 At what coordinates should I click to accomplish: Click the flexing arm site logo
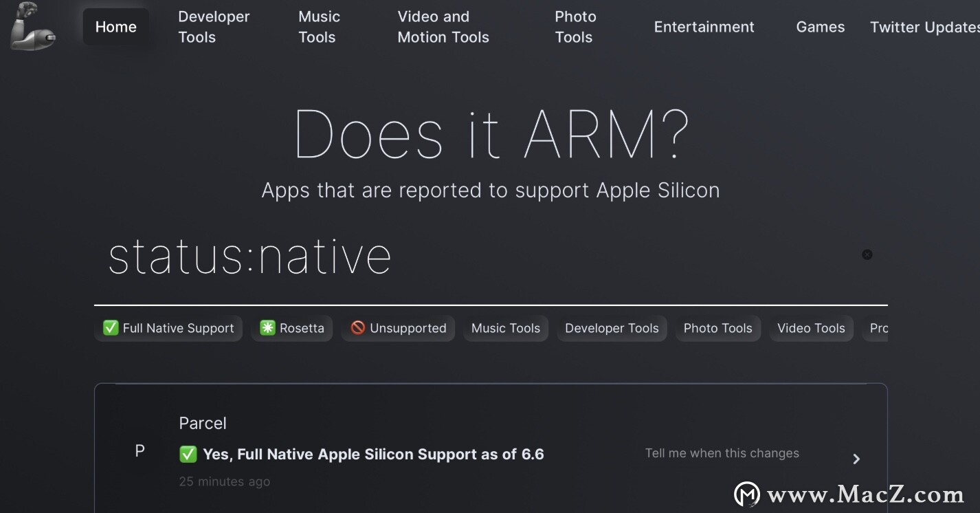(33, 26)
